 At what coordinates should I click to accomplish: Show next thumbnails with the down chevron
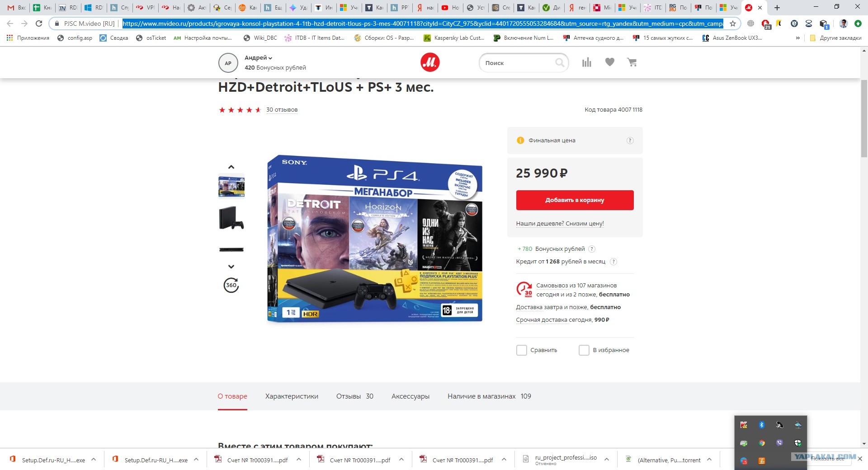tap(231, 267)
